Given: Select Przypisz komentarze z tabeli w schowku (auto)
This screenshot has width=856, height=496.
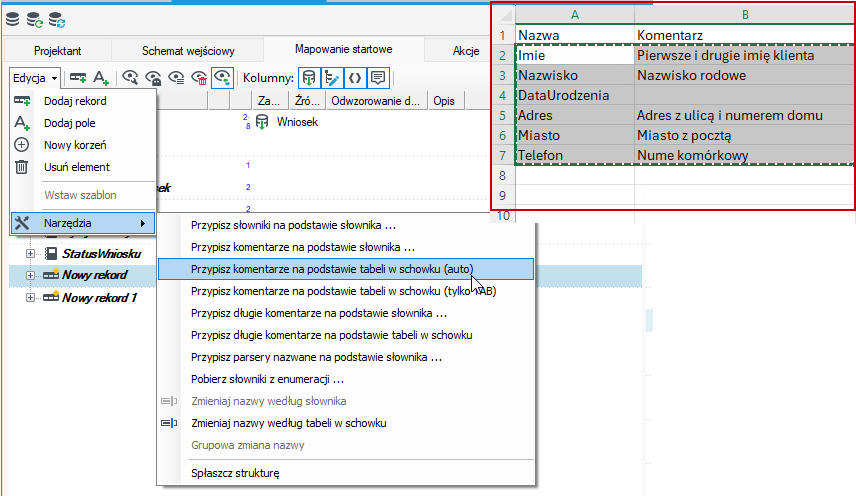Looking at the screenshot, I should click(x=346, y=269).
